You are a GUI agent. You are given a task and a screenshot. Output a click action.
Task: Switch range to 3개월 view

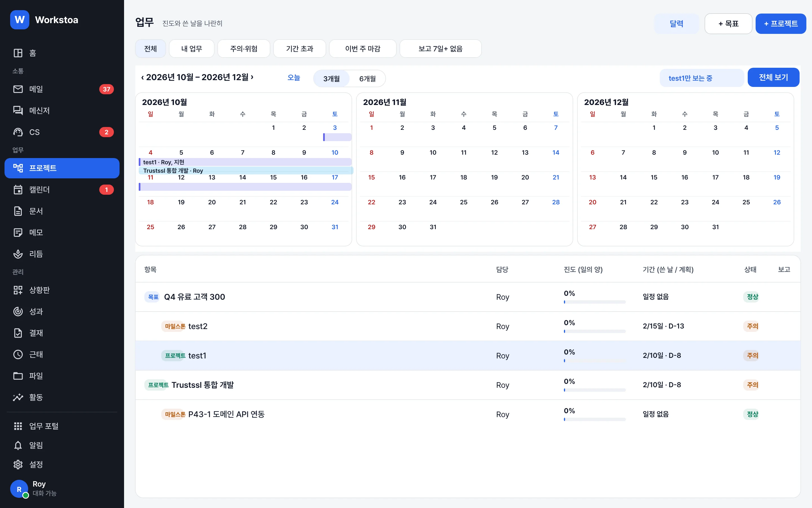point(331,79)
